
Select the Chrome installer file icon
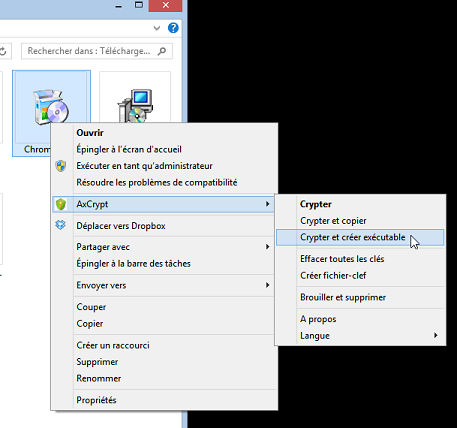51,107
